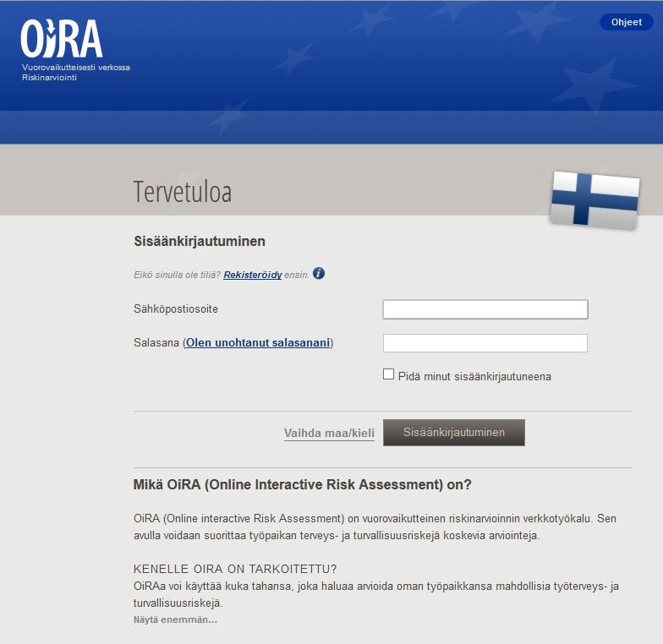The width and height of the screenshot is (663, 644).
Task: Click the blue info icon beside Rekisteröidy
Action: click(319, 274)
